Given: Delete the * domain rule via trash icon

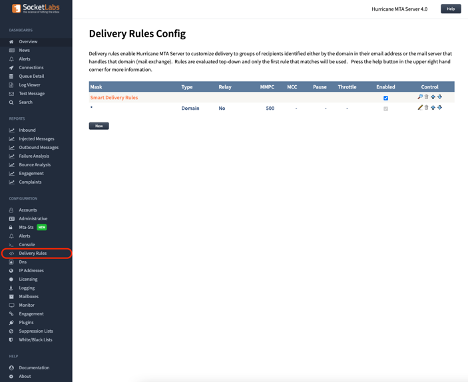Looking at the screenshot, I should point(426,108).
